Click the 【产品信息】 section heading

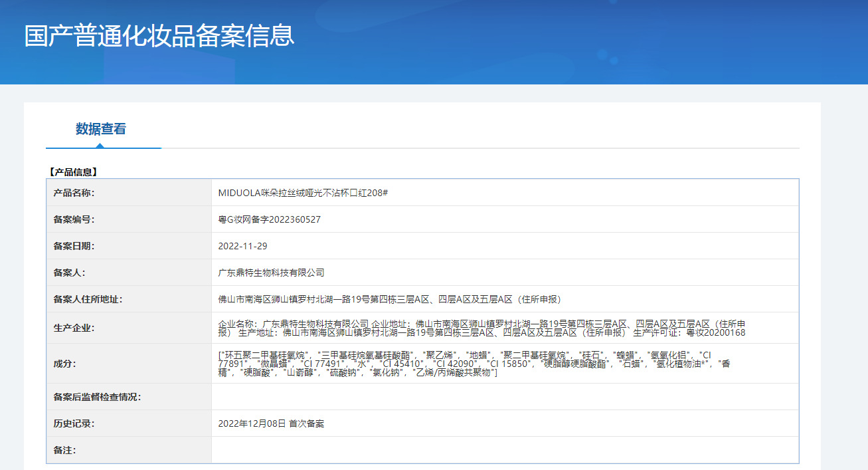point(73,172)
